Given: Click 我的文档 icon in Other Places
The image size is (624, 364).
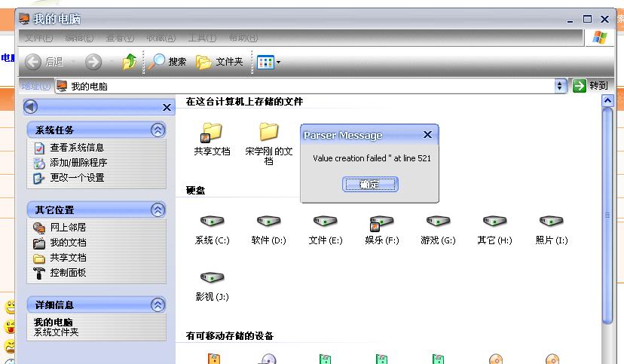Looking at the screenshot, I should pos(39,243).
